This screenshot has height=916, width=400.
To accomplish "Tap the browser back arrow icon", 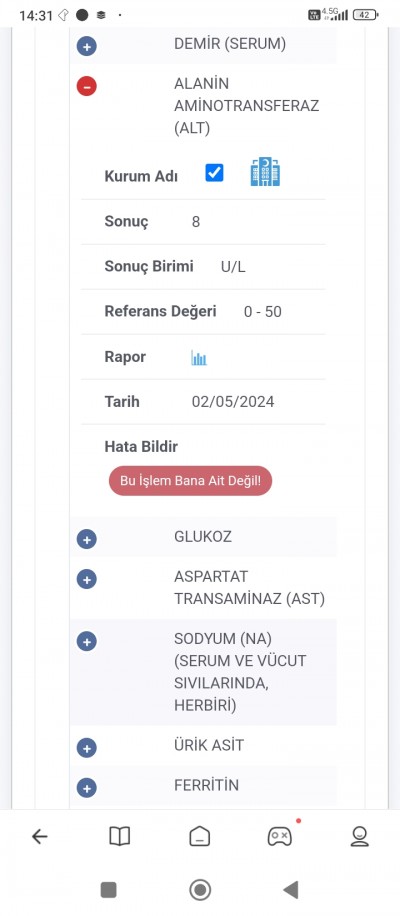I will coord(39,837).
